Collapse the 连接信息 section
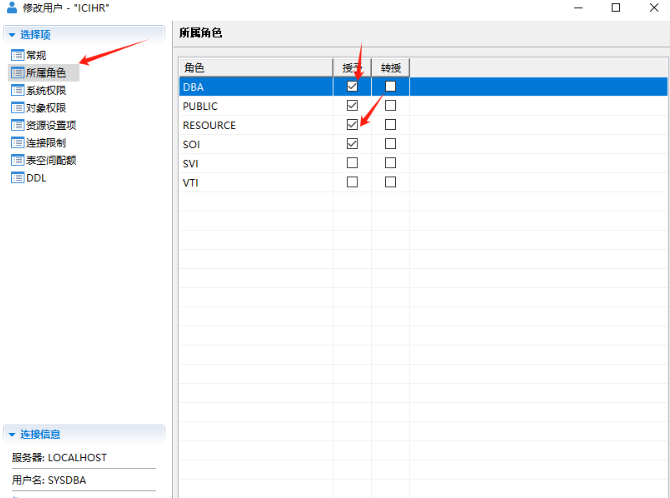The width and height of the screenshot is (670, 498). click(x=12, y=434)
